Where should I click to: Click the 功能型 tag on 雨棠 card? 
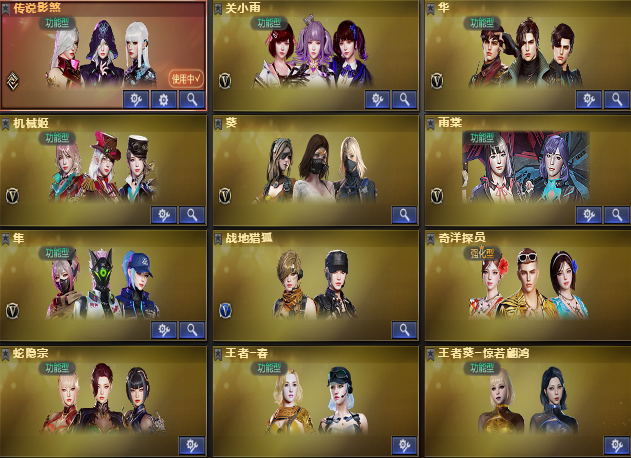click(x=482, y=138)
